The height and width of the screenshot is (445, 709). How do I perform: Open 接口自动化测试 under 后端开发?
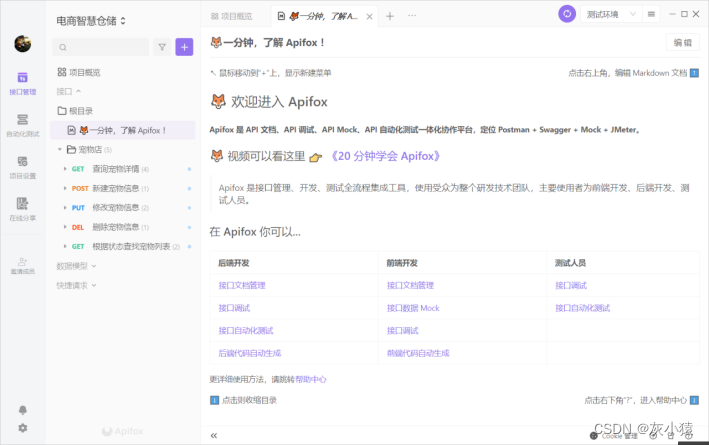[x=246, y=331]
